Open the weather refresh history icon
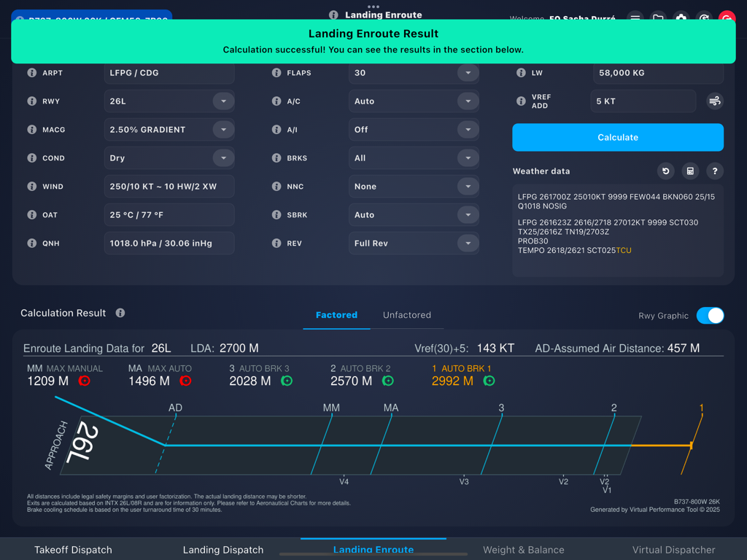The width and height of the screenshot is (747, 560). [665, 171]
